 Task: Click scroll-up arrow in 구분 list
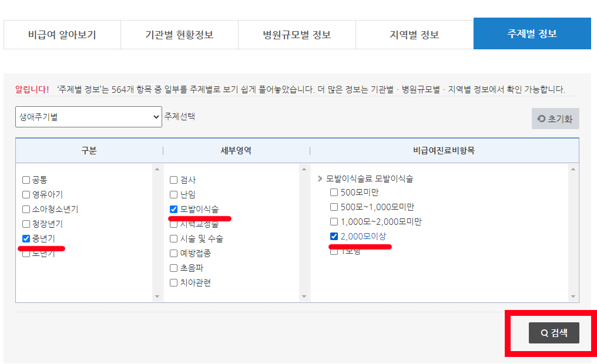click(157, 169)
